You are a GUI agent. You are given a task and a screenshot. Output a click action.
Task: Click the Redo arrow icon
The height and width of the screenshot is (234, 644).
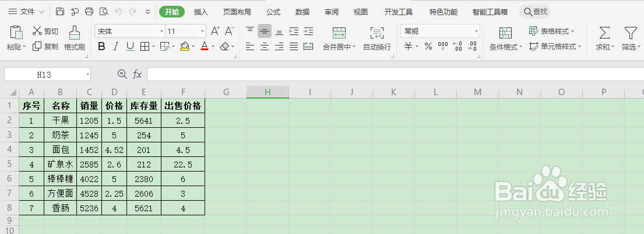[133, 12]
